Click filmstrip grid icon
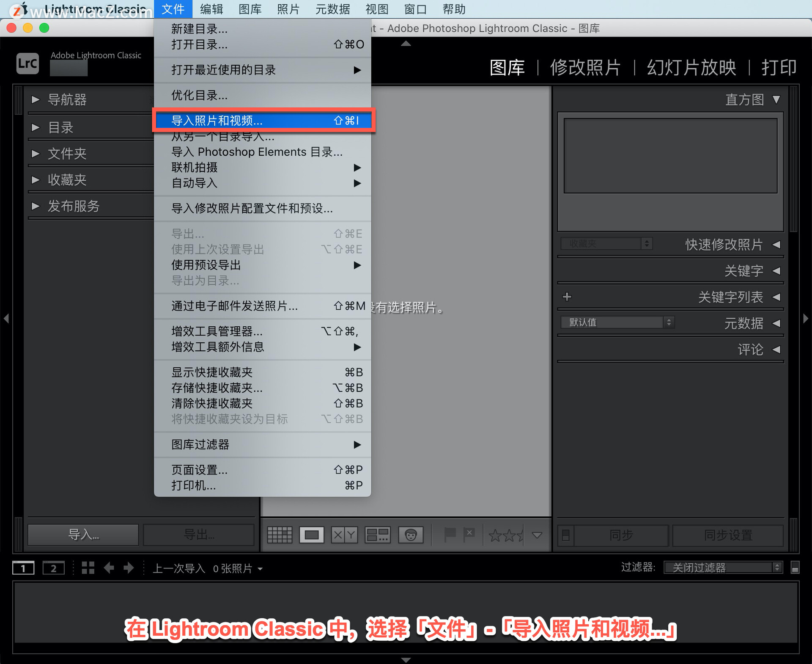Image resolution: width=812 pixels, height=664 pixels. click(x=88, y=568)
